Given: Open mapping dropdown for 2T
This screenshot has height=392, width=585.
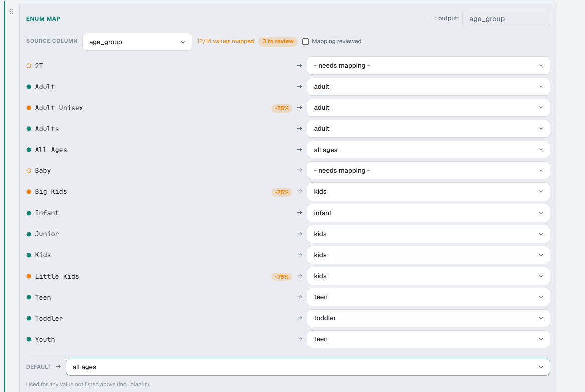Looking at the screenshot, I should point(428,66).
